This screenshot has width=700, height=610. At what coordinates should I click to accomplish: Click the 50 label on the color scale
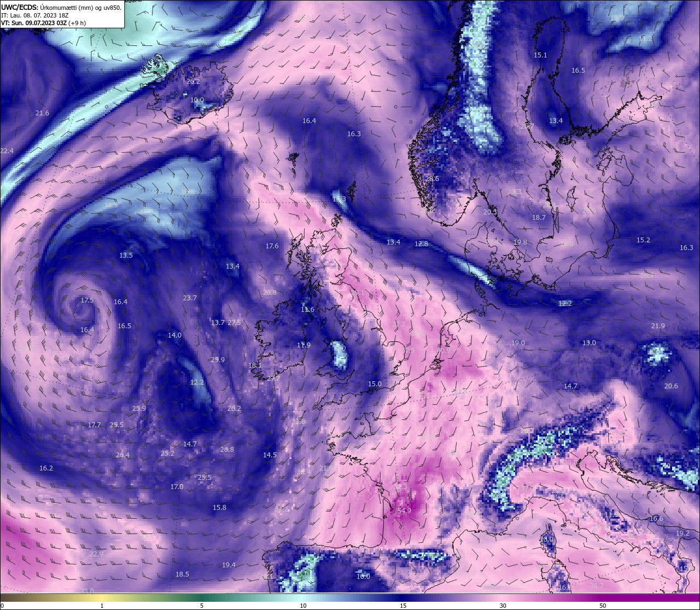click(602, 606)
